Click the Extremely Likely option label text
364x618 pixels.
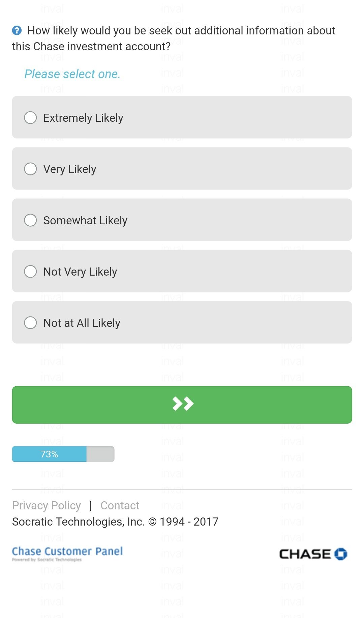(83, 118)
